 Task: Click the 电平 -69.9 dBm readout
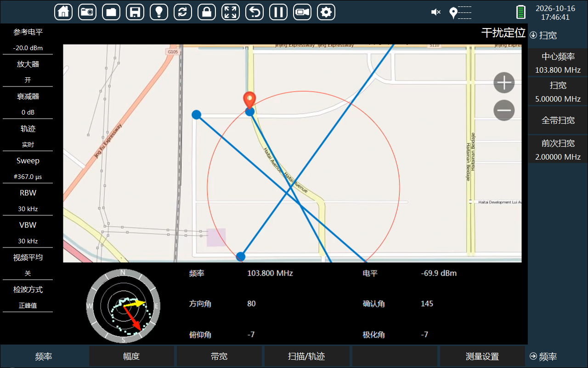[410, 273]
